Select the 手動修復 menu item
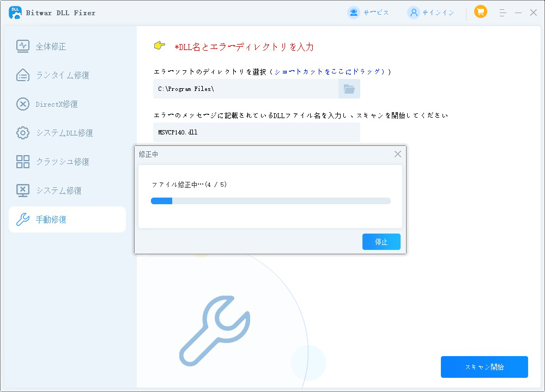Screen dimensions: 545x392 (68, 219)
